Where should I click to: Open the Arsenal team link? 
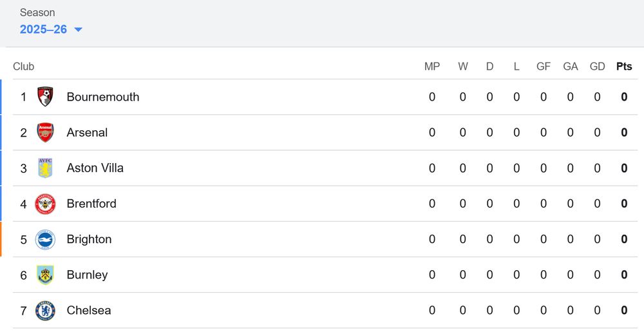coord(87,132)
